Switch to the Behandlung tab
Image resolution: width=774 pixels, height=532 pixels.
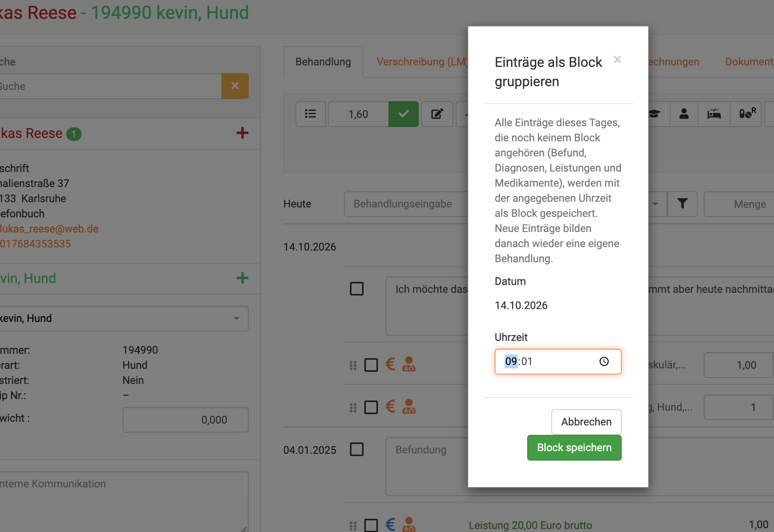tap(323, 62)
